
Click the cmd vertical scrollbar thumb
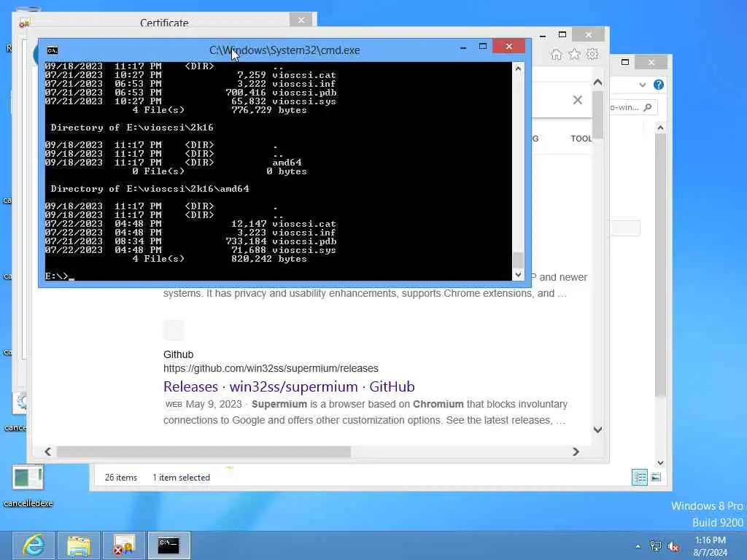[518, 260]
